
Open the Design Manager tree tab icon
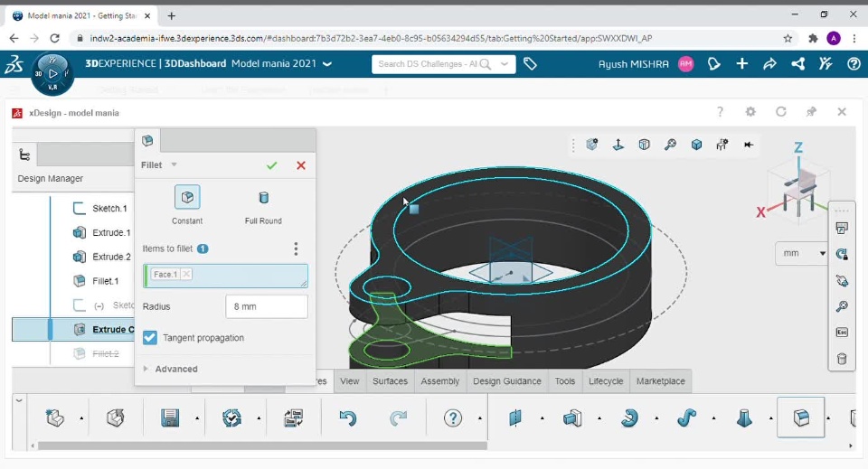click(24, 155)
